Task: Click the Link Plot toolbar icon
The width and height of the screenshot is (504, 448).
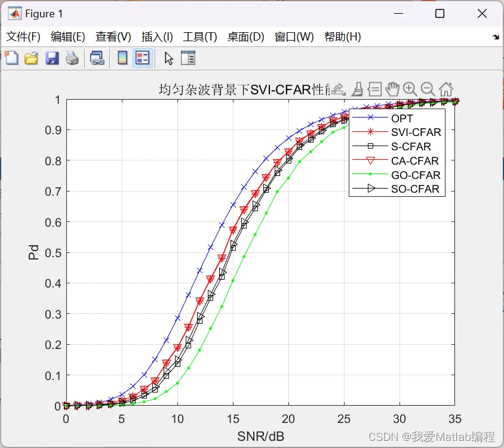Action: coord(97,58)
